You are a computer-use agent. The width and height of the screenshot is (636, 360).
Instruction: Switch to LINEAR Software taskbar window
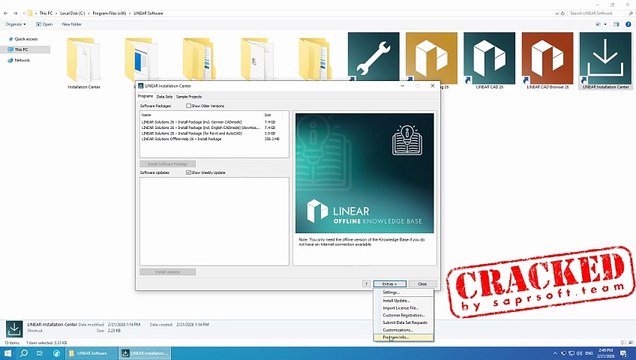[x=91, y=353]
